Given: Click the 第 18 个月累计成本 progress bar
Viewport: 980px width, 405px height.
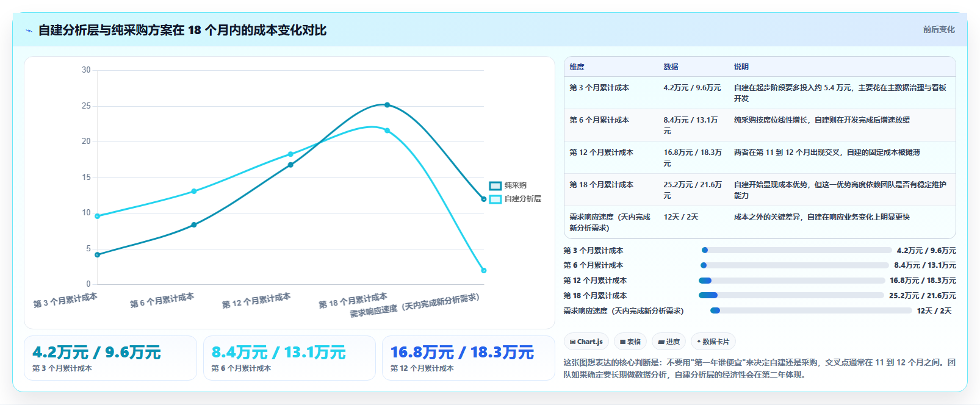Looking at the screenshot, I should coord(791,295).
